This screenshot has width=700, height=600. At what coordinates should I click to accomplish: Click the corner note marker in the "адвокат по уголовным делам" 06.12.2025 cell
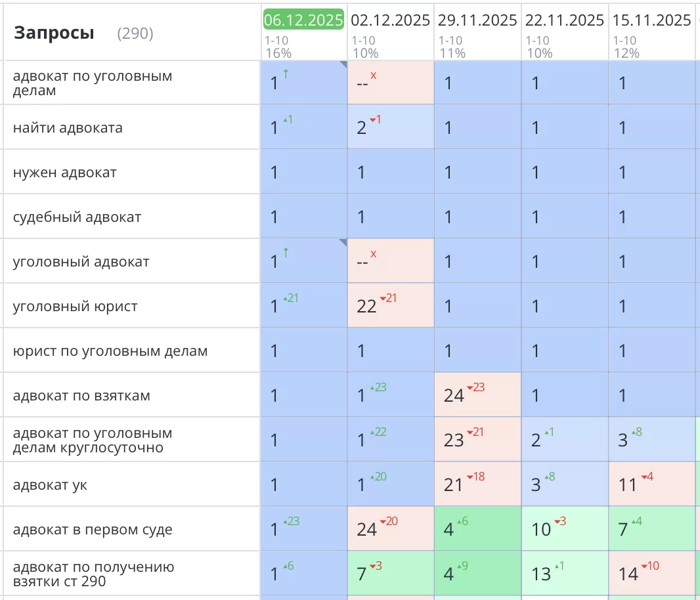[x=342, y=65]
